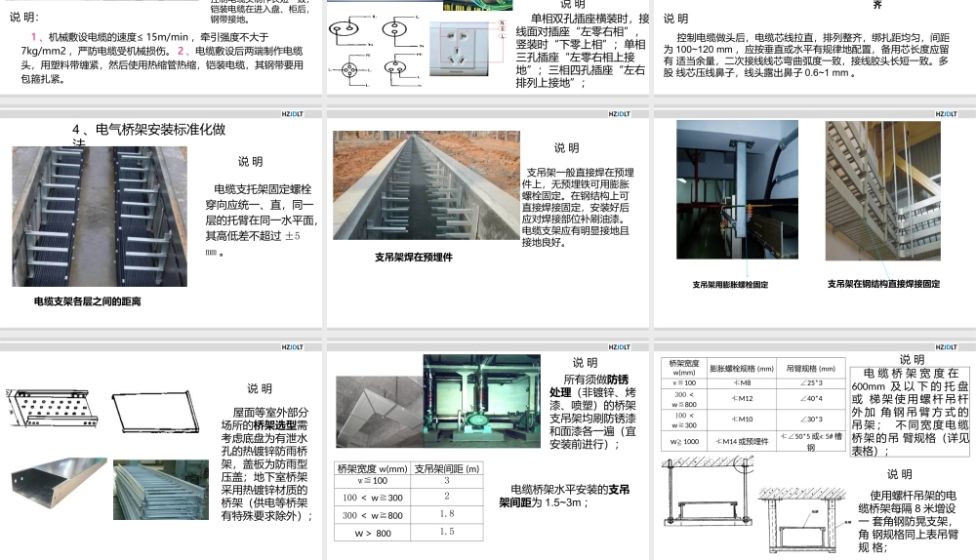
Task: Click the M14 或预埋件 cell
Action: [x=742, y=441]
